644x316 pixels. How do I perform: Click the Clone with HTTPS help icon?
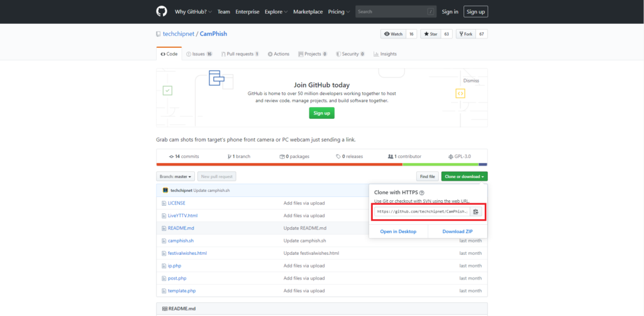[422, 193]
